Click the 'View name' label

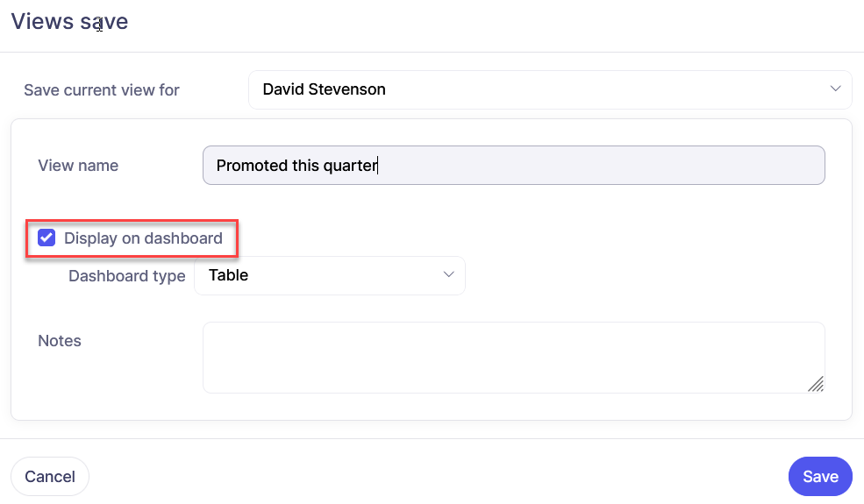point(78,166)
